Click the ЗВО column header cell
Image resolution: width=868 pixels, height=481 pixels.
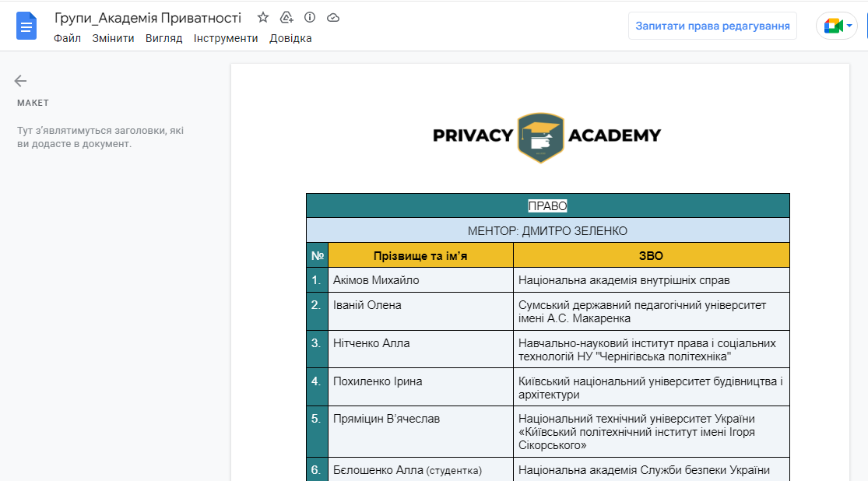pos(651,255)
